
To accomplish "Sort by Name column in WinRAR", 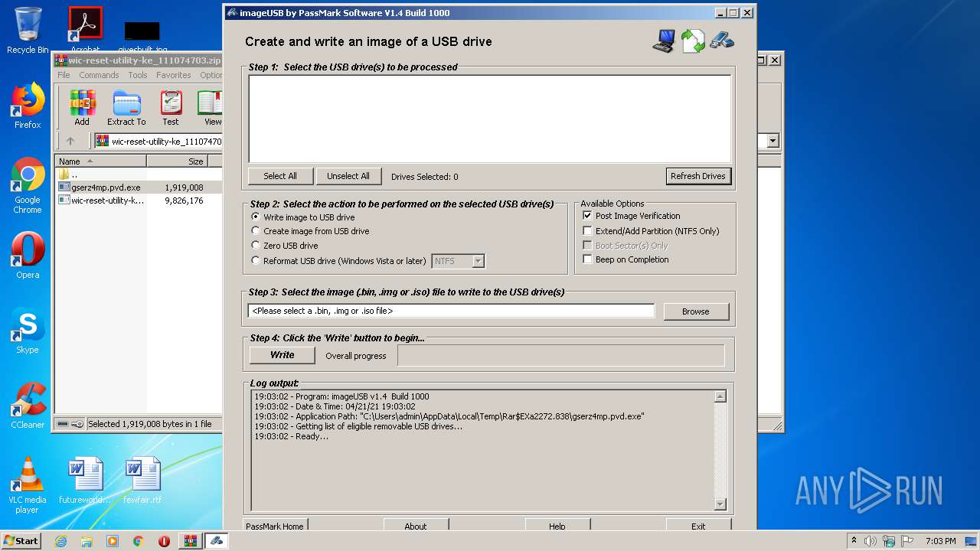I will [x=100, y=161].
